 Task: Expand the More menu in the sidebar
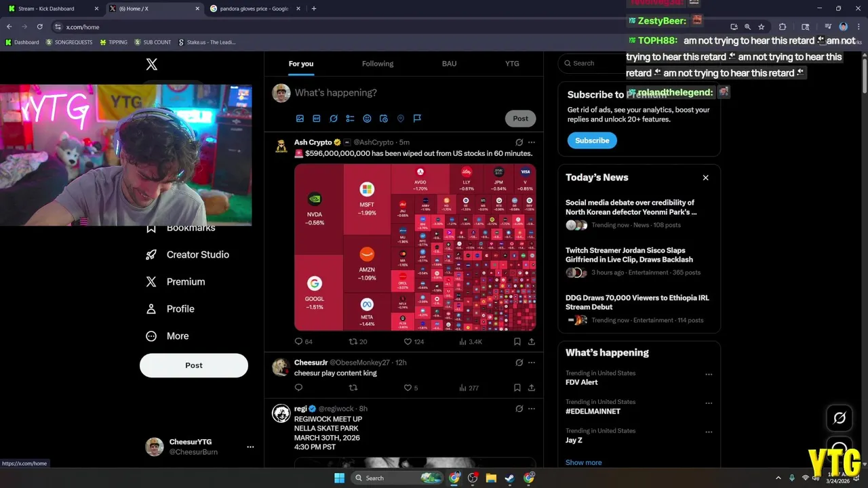point(167,336)
